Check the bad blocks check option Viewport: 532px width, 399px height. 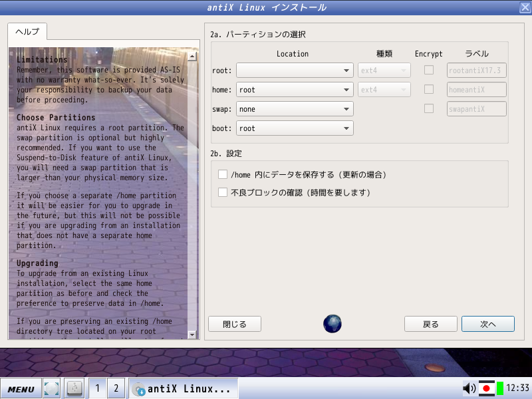(223, 192)
